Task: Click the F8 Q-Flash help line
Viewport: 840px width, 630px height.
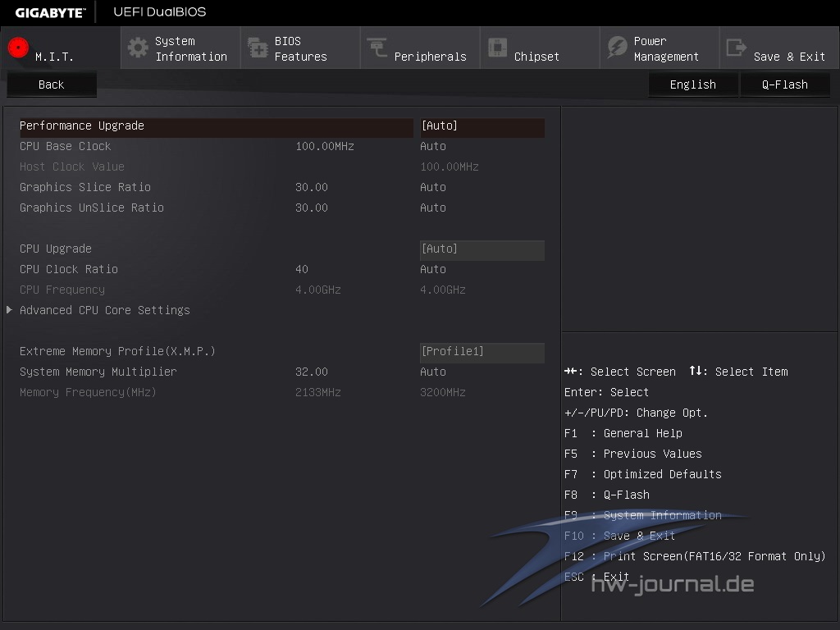Action: pos(606,495)
